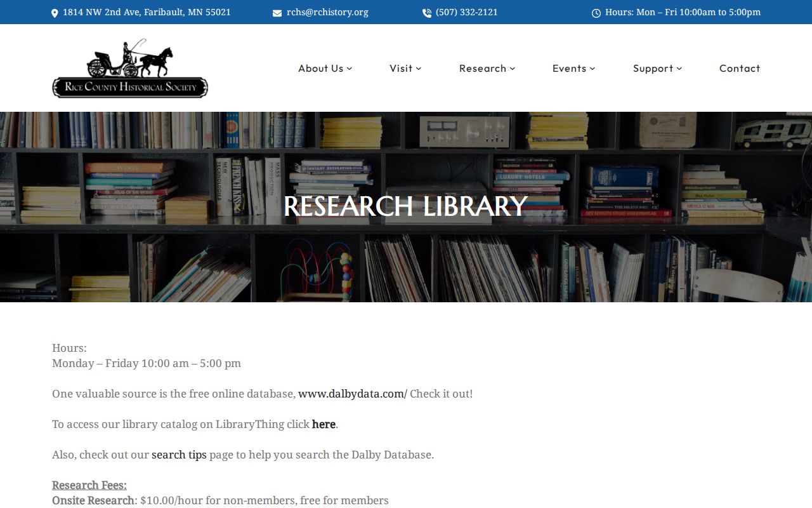Open the Visit menu item
This screenshot has width=812, height=508.
[x=401, y=68]
